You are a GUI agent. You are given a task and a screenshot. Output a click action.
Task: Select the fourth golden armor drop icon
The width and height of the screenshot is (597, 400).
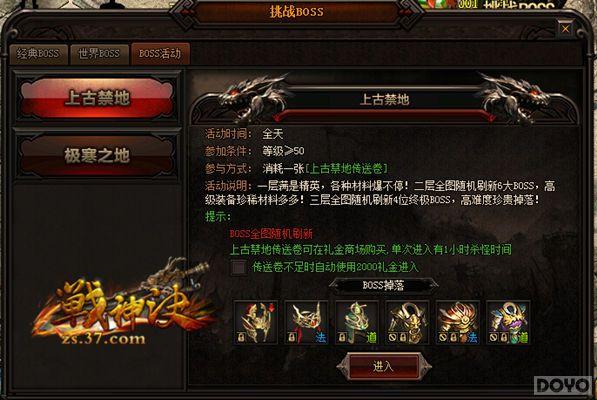pyautogui.click(x=407, y=322)
